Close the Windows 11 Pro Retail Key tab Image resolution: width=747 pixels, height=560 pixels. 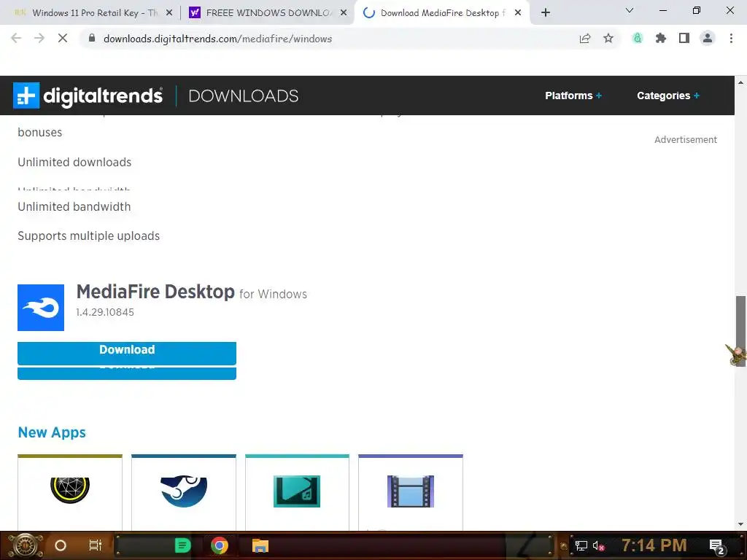[x=169, y=13]
